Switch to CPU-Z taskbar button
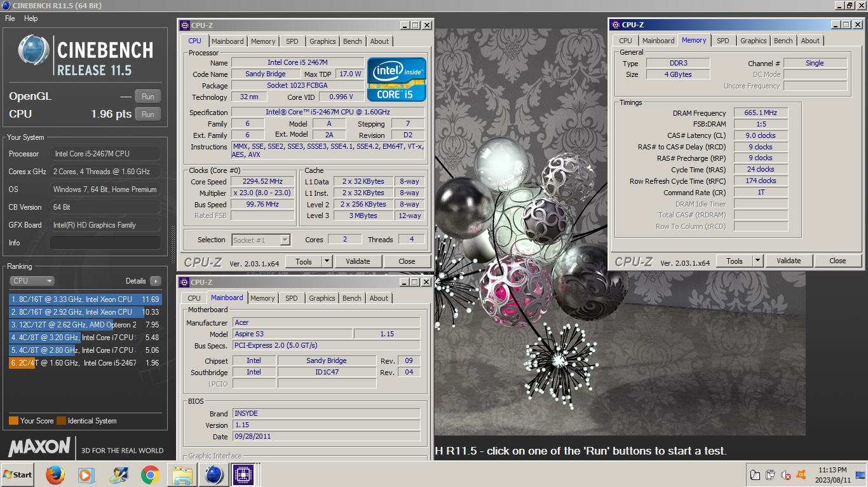This screenshot has width=868, height=487. tap(243, 475)
